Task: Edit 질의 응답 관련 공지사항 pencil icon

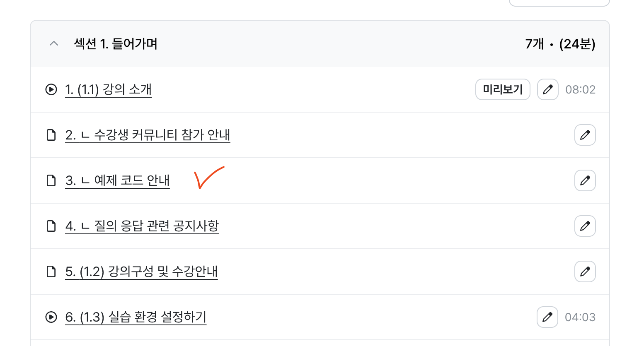Action: (x=585, y=226)
